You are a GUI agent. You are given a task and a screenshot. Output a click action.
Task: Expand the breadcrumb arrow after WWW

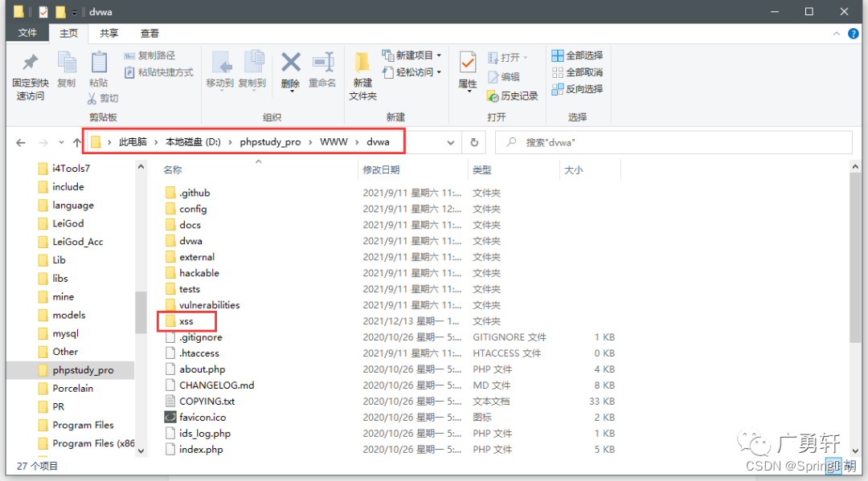pyautogui.click(x=357, y=142)
